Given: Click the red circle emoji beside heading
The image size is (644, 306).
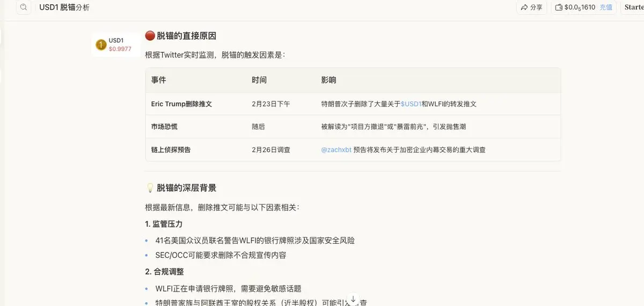Looking at the screenshot, I should click(150, 36).
